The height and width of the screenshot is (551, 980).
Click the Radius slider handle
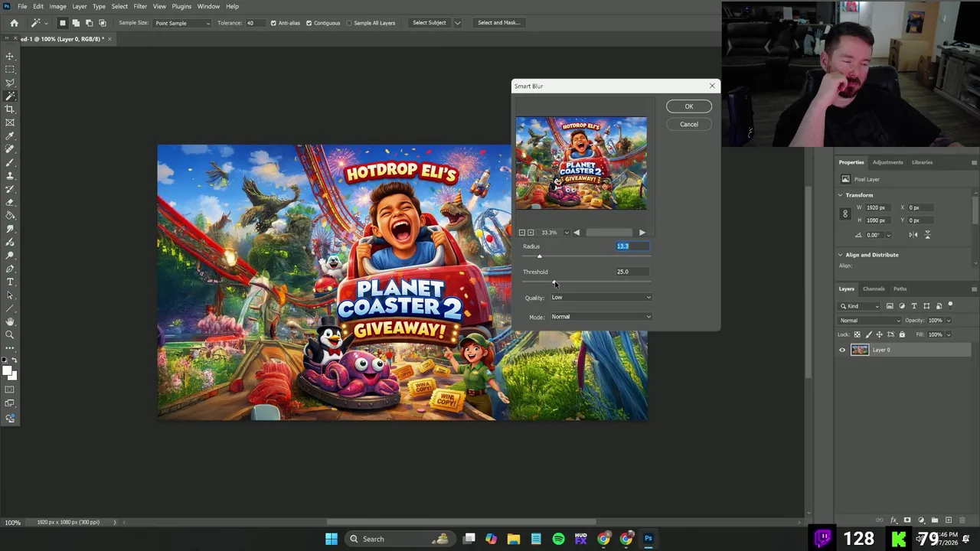coord(539,256)
